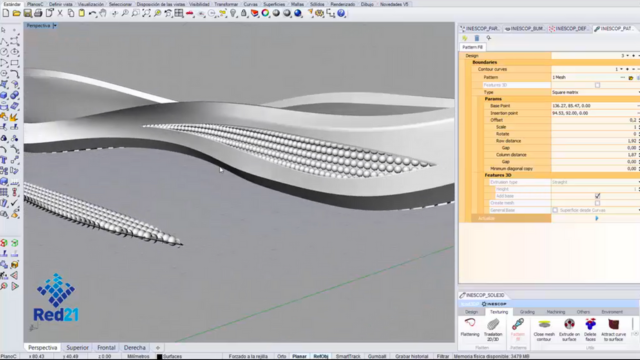640x360 pixels.
Task: Toggle the Features 3D checkbox
Action: coord(597,85)
